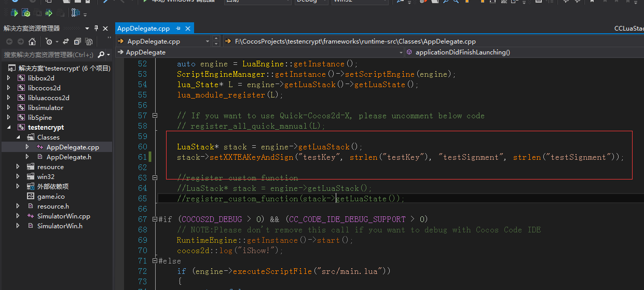Image resolution: width=644 pixels, height=290 pixels.
Task: Click the magnifier search icon in Solution Explorer
Action: click(101, 54)
